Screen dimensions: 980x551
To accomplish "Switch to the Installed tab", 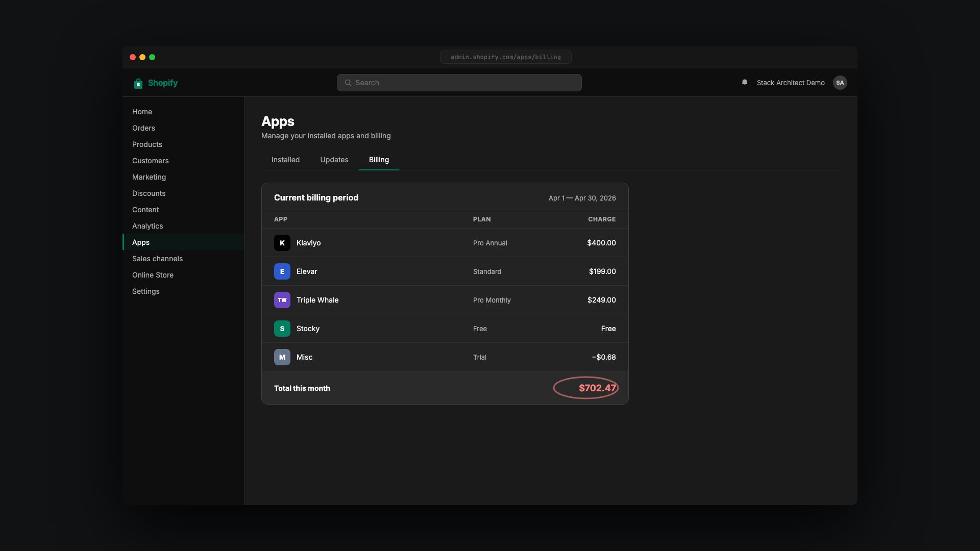I will (x=285, y=160).
